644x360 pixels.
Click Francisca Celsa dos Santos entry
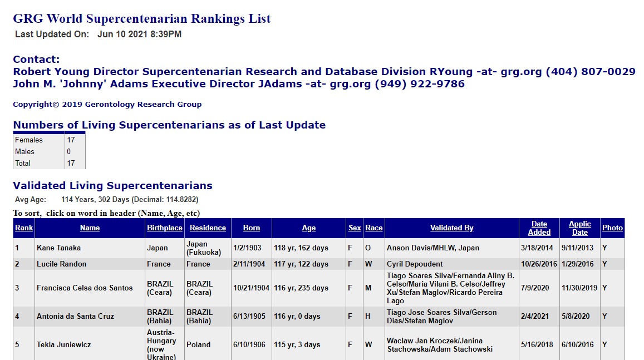pyautogui.click(x=85, y=288)
